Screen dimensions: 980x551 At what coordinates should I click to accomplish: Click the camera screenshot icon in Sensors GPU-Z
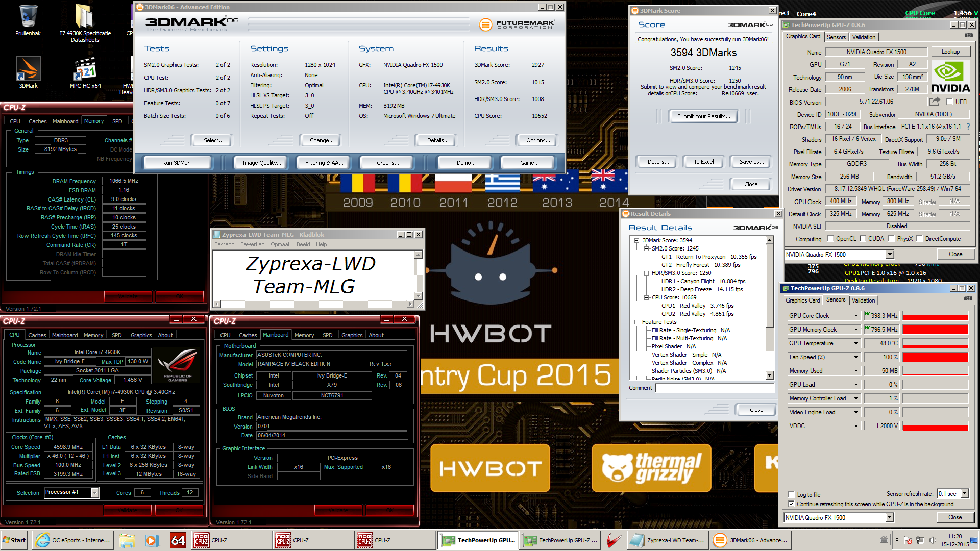pos(968,298)
